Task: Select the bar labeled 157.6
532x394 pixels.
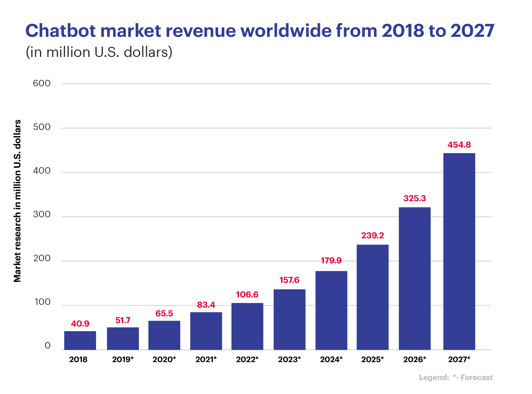Action: click(x=289, y=319)
